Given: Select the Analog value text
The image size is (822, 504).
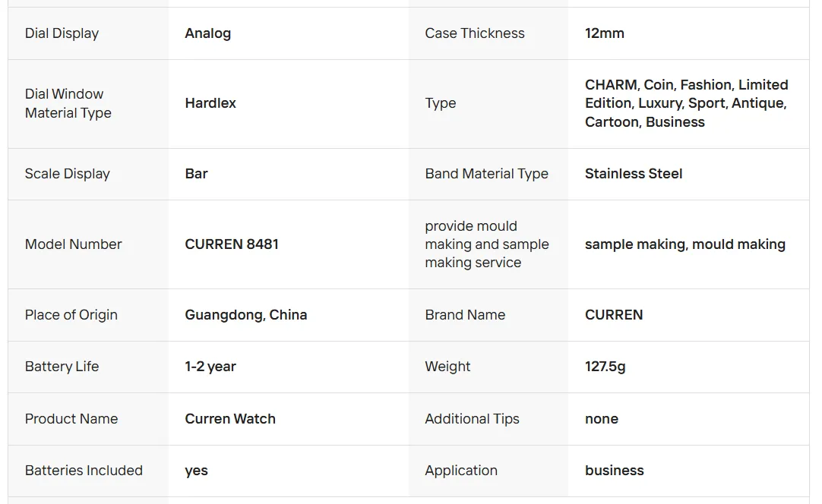Looking at the screenshot, I should coord(207,33).
